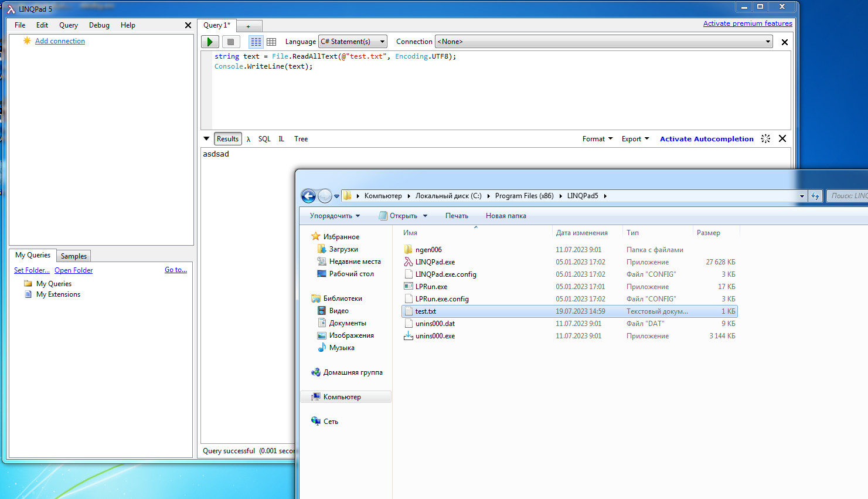Open the Edit menu in LINQPad
The image size is (868, 499).
coord(42,25)
